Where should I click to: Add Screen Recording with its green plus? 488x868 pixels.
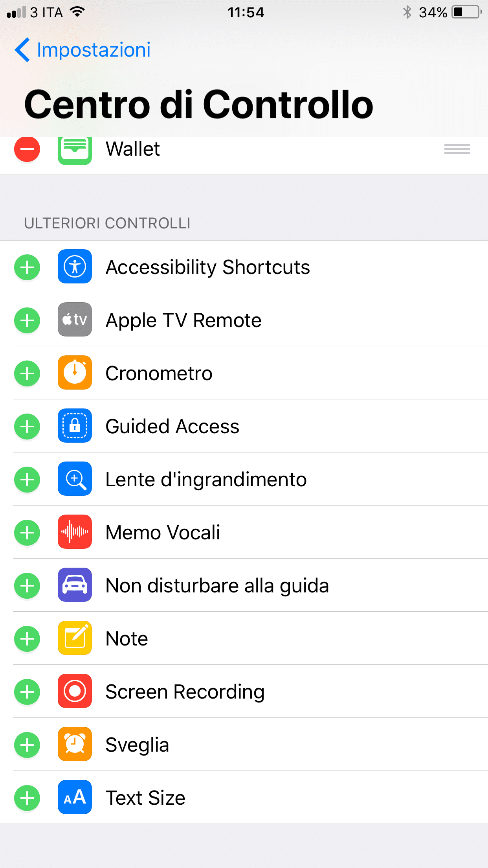(x=27, y=691)
